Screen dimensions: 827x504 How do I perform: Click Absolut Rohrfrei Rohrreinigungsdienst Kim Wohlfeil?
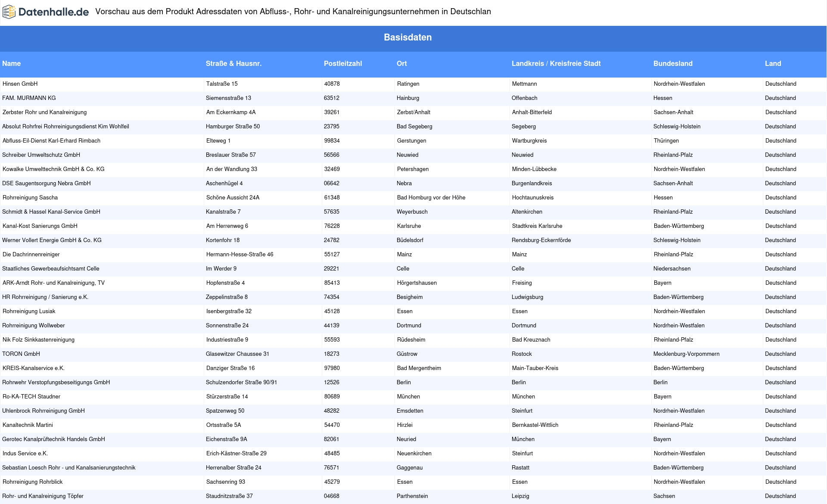(x=65, y=126)
